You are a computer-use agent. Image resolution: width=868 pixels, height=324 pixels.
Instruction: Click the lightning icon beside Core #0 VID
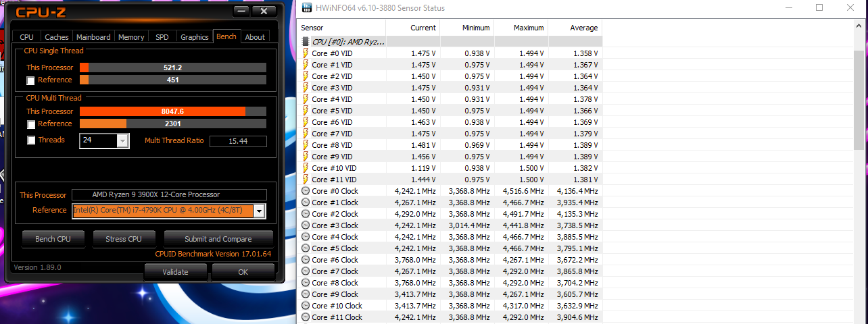click(x=306, y=53)
